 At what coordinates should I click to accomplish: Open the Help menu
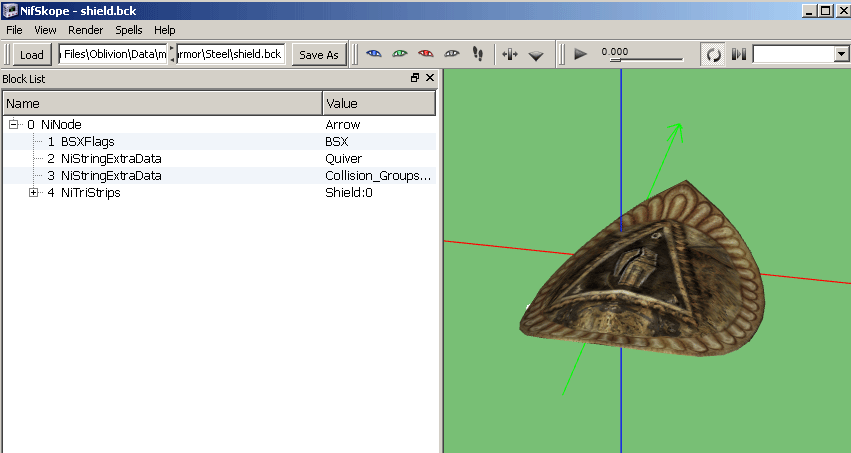pos(164,30)
